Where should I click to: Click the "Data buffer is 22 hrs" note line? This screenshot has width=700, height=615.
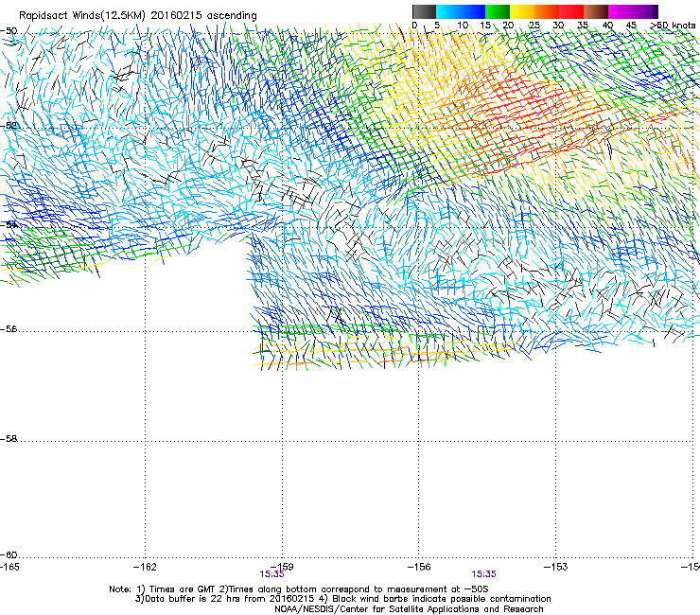point(342,599)
